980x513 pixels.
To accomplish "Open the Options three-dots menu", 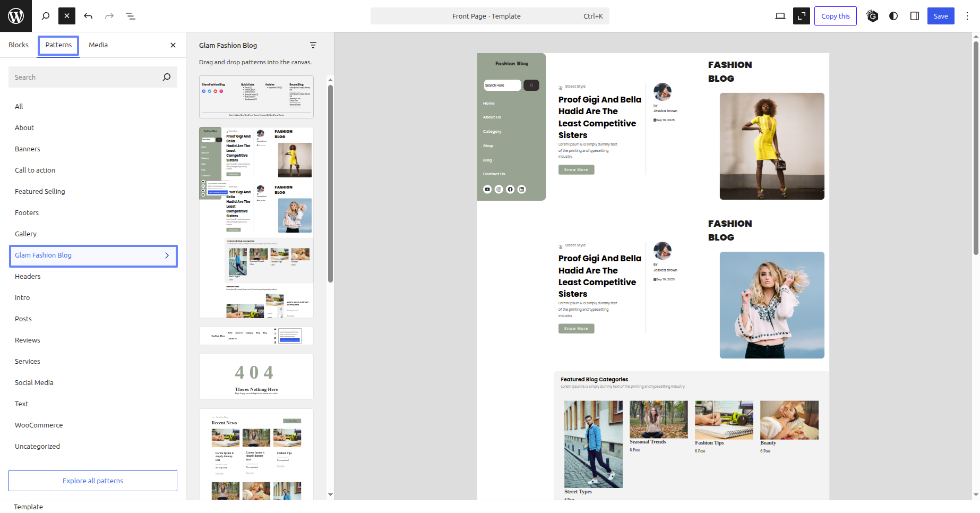I will (x=967, y=16).
